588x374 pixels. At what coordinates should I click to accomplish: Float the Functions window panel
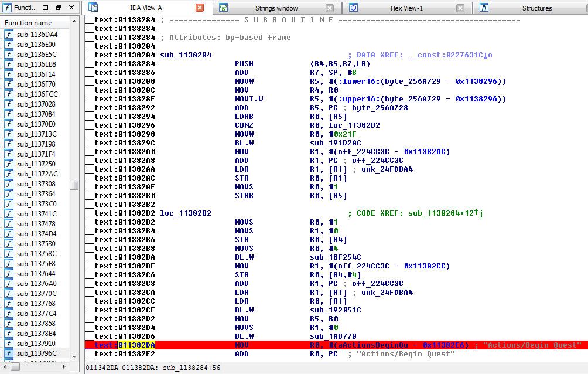[59, 8]
